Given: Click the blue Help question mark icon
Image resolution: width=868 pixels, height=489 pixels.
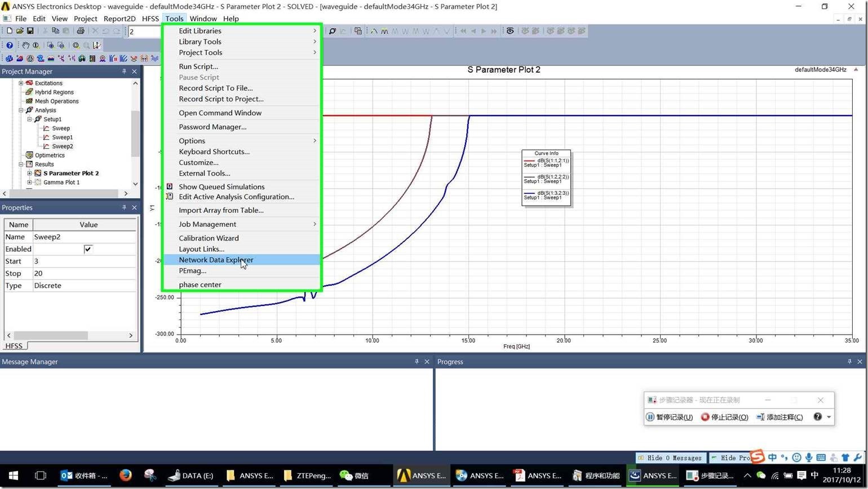Looking at the screenshot, I should pyautogui.click(x=9, y=45).
